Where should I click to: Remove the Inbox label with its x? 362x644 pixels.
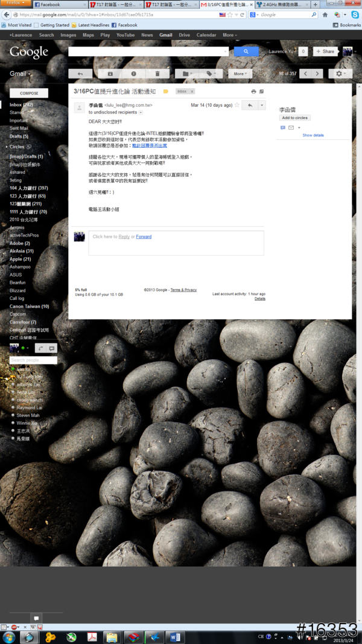click(x=192, y=91)
